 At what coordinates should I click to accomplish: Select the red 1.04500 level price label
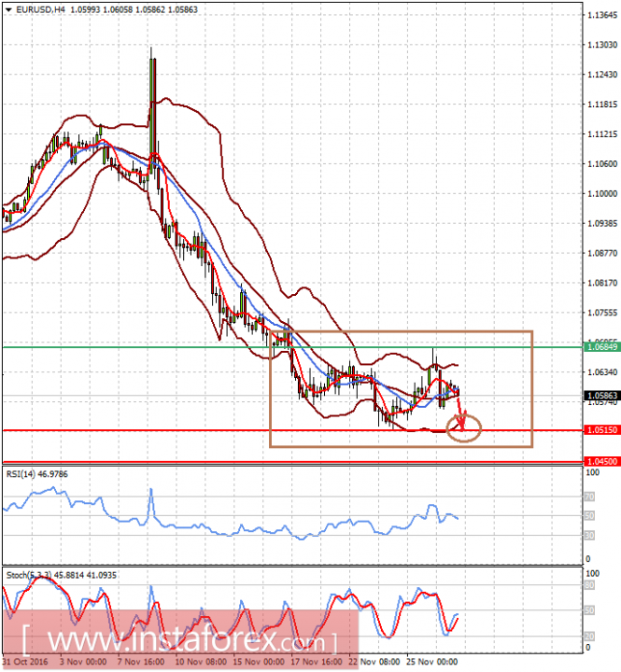[x=602, y=462]
